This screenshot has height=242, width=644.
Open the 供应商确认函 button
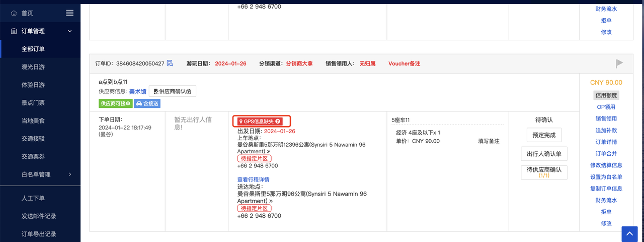click(173, 91)
